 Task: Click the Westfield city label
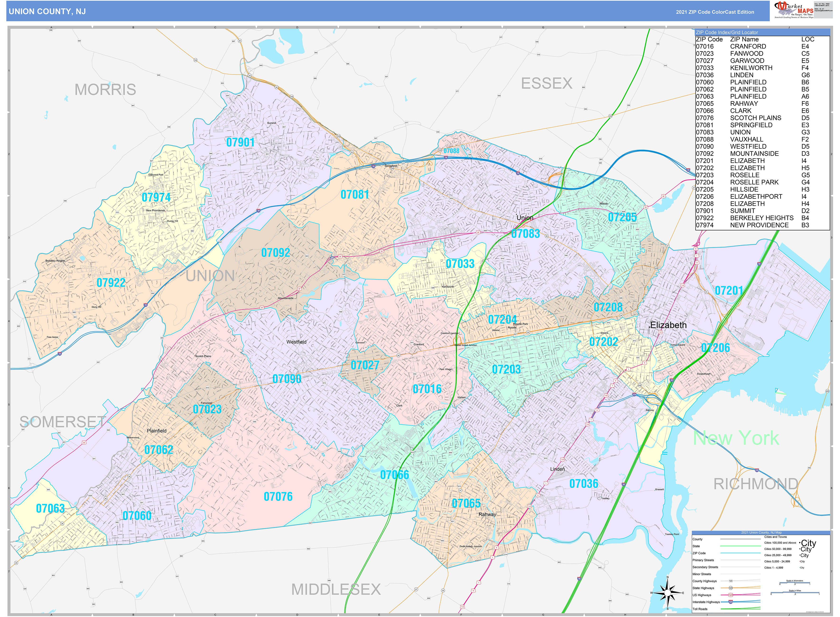(x=297, y=342)
